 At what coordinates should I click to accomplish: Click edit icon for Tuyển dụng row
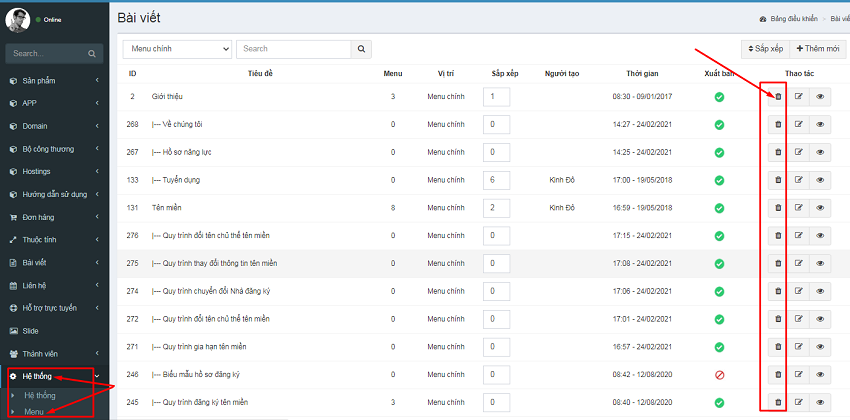pyautogui.click(x=798, y=179)
